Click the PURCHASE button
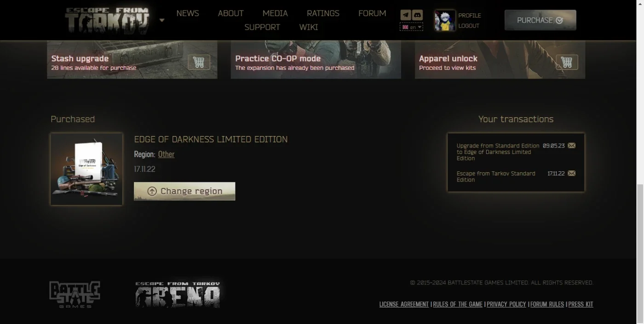 tap(540, 20)
